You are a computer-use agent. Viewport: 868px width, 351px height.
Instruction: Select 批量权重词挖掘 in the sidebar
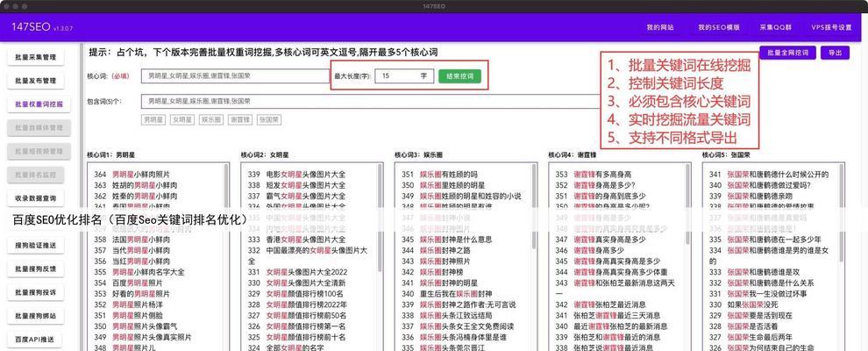click(39, 104)
